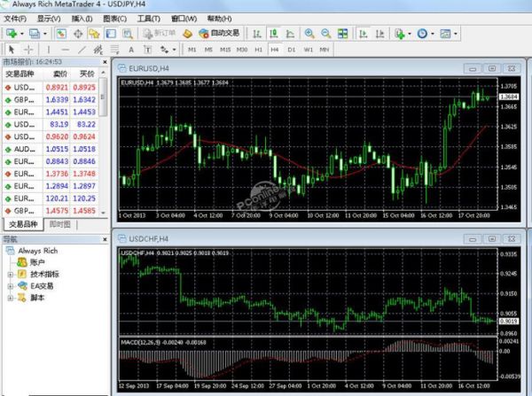Select the crosshair tool
The image size is (532, 396).
point(28,50)
